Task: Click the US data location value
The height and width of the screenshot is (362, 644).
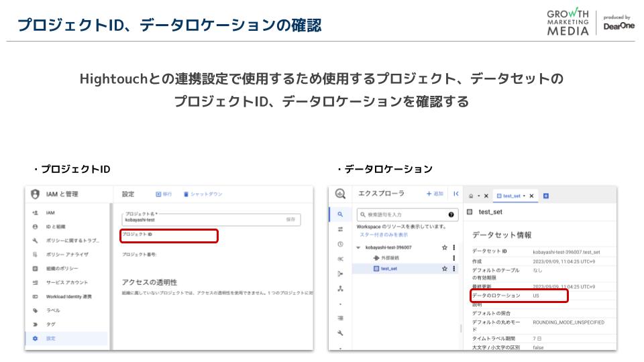Action: coord(536,296)
